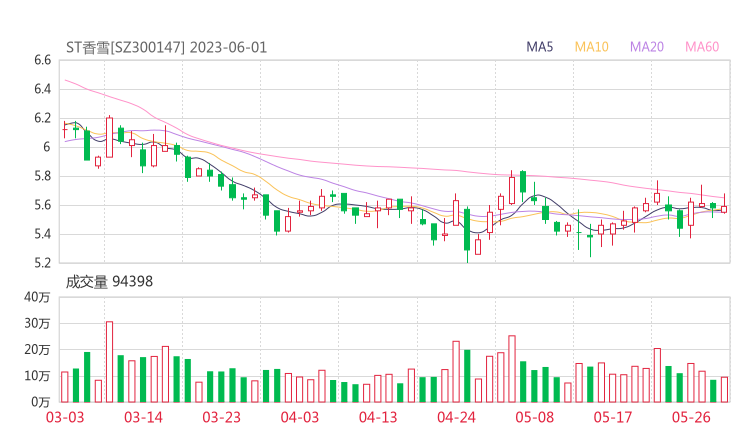Click the 40万 volume axis label
This screenshot has width=740, height=440.
[x=36, y=297]
